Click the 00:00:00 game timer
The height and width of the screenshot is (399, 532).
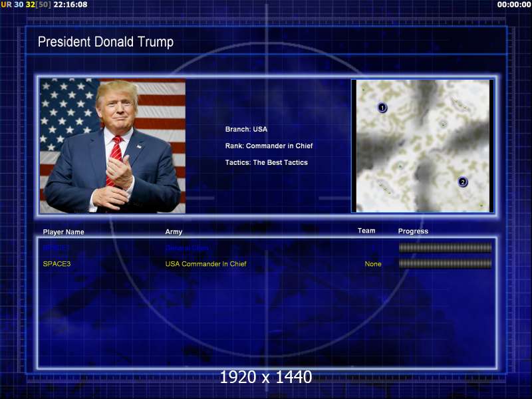coord(513,5)
